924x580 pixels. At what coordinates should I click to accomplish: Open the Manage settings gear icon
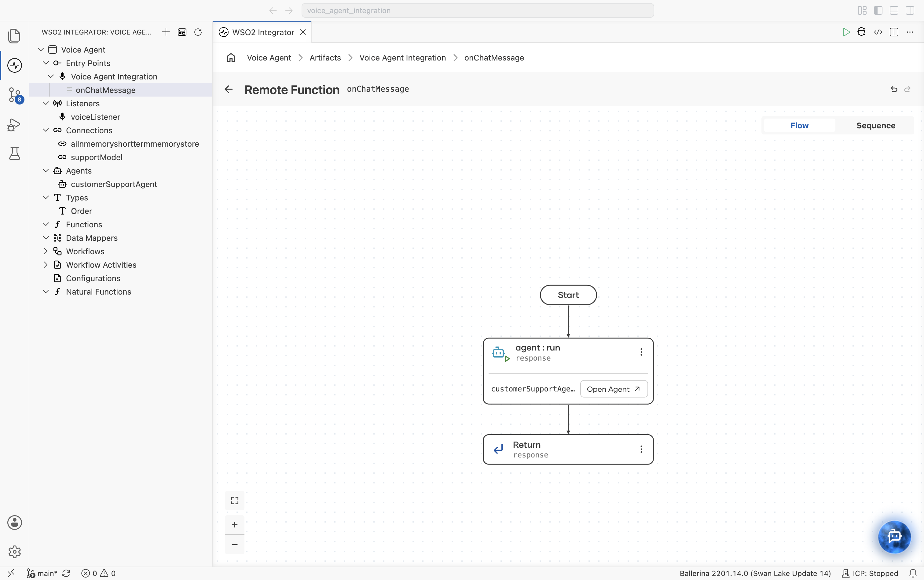click(x=15, y=552)
